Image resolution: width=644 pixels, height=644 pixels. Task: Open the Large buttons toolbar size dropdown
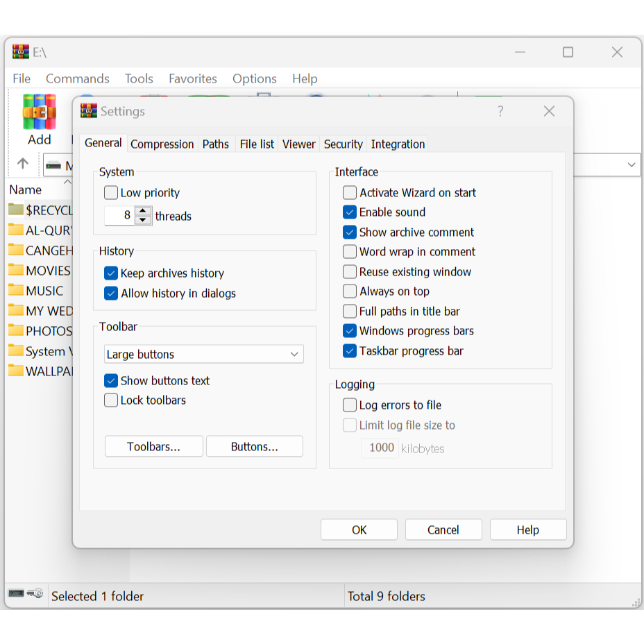pos(203,355)
